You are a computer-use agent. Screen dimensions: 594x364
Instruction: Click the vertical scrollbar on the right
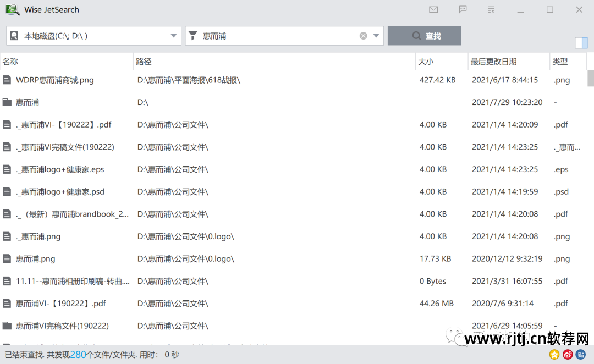(x=590, y=80)
